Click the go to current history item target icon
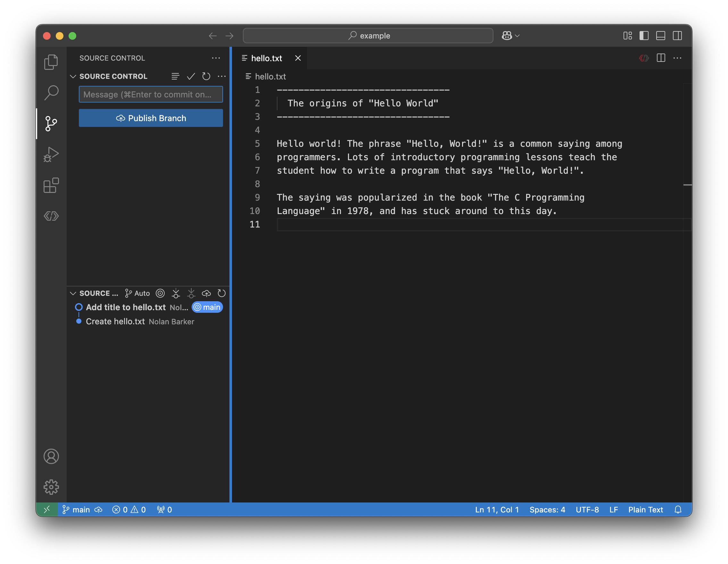Image resolution: width=728 pixels, height=564 pixels. click(160, 293)
